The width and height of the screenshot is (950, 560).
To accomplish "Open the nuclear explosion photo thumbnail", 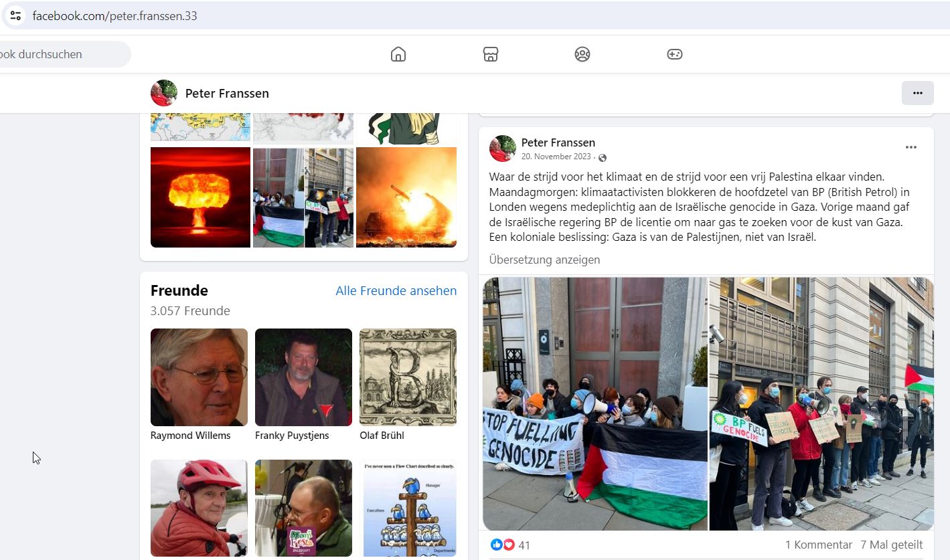I will coord(200,197).
